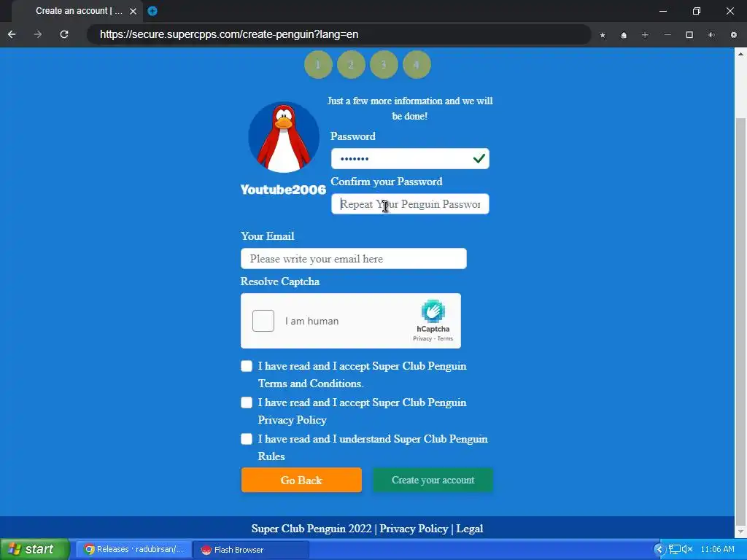This screenshot has height=560, width=747.
Task: Go back using the browser back arrow
Action: (12, 34)
